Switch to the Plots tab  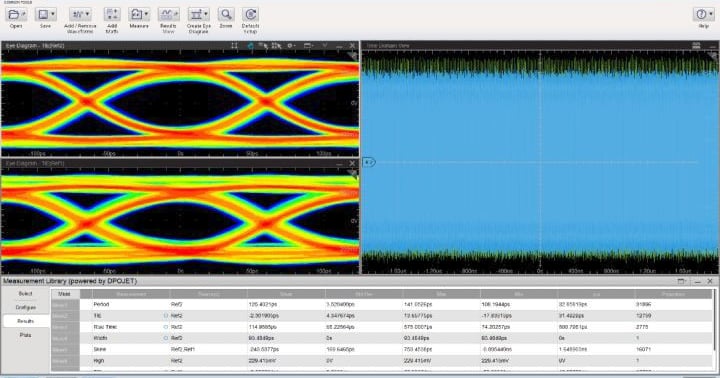(x=26, y=335)
